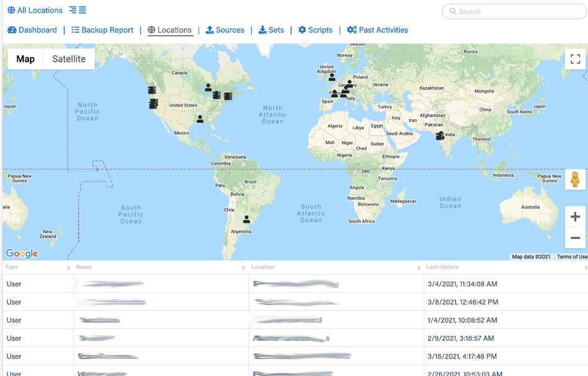Select the Street View pegman
The height and width of the screenshot is (376, 588).
[575, 179]
